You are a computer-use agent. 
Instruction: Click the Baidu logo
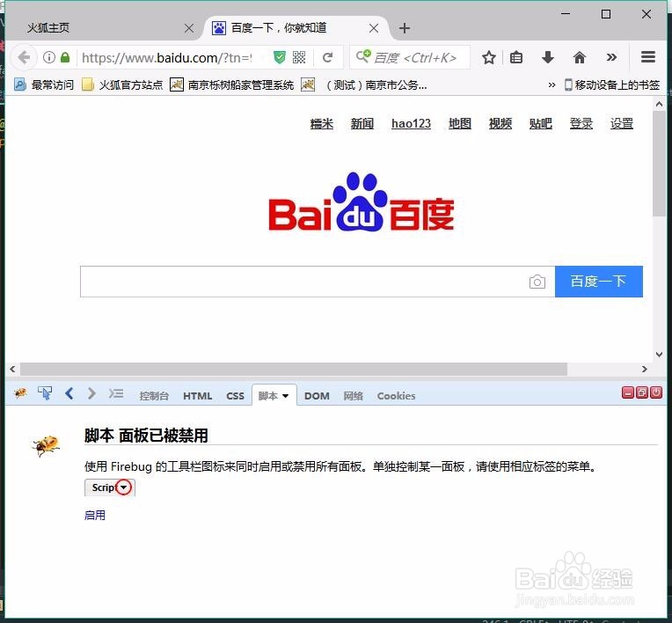(x=362, y=202)
